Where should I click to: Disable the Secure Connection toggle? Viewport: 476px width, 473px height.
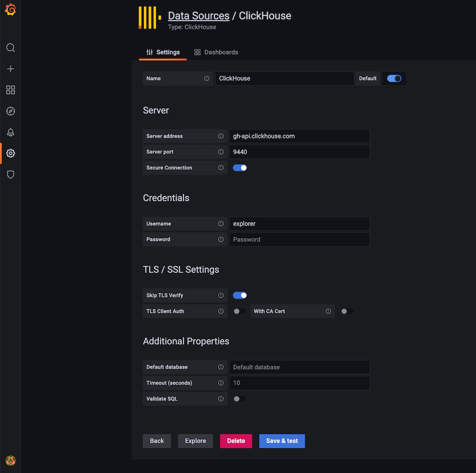click(x=240, y=168)
